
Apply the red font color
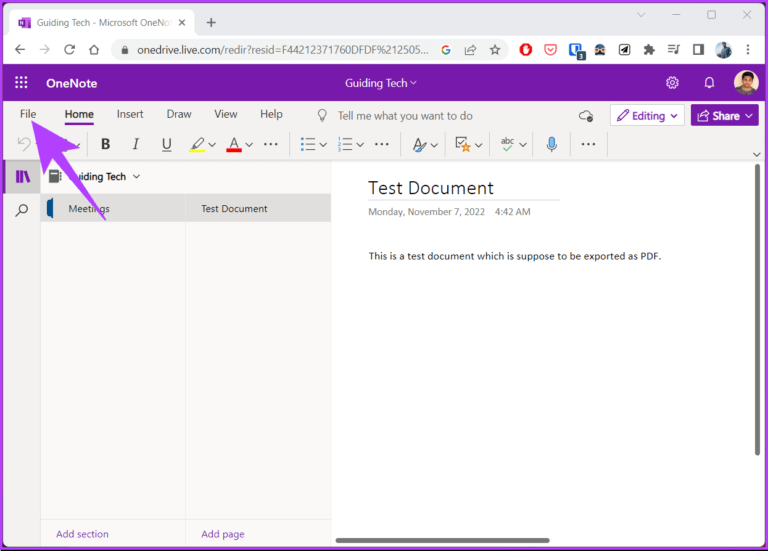234,144
